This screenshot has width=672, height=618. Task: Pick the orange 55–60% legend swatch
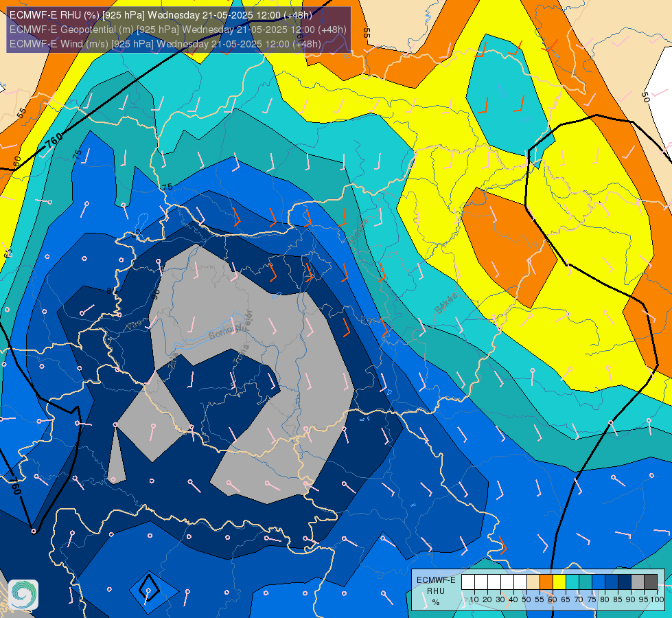click(x=546, y=582)
